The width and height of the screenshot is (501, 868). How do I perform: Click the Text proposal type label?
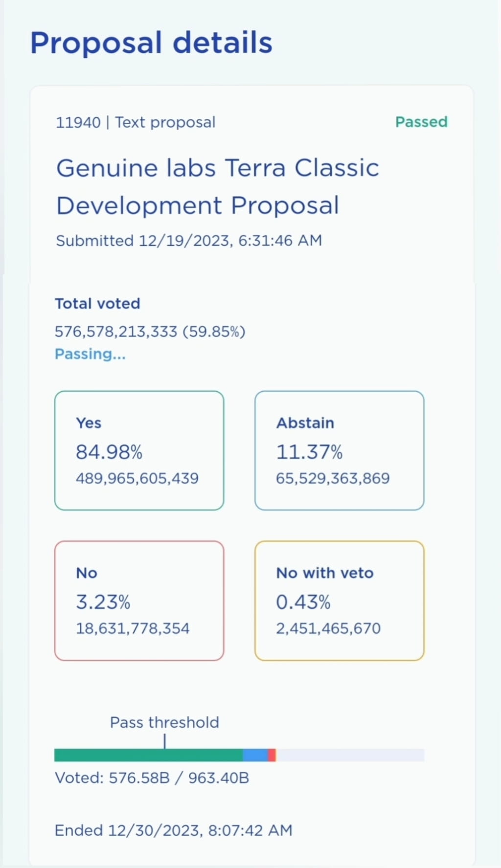coord(164,122)
